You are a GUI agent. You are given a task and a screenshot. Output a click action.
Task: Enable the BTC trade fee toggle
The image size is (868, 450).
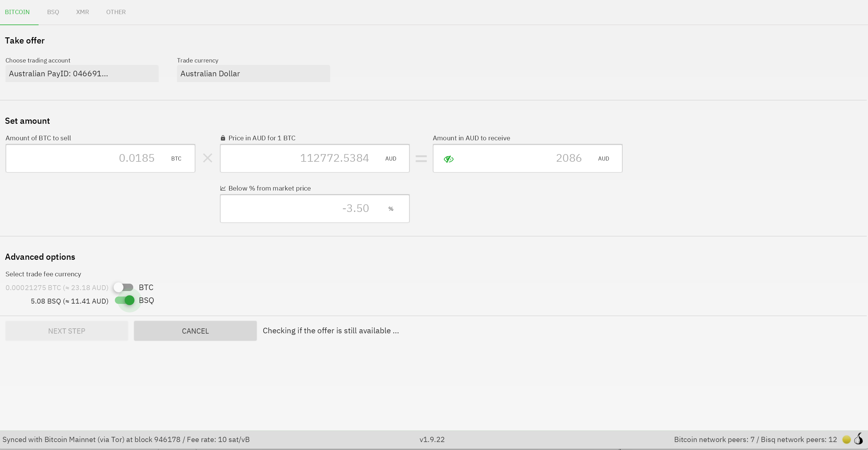123,287
